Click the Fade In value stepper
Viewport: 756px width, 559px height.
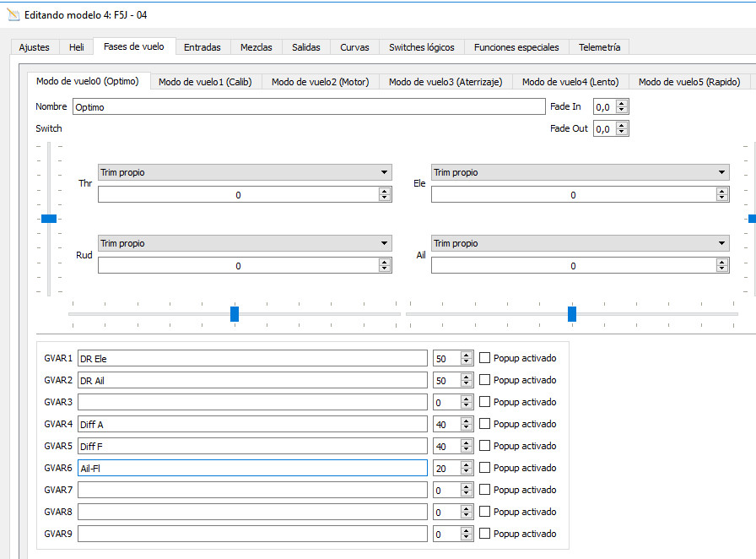click(622, 106)
